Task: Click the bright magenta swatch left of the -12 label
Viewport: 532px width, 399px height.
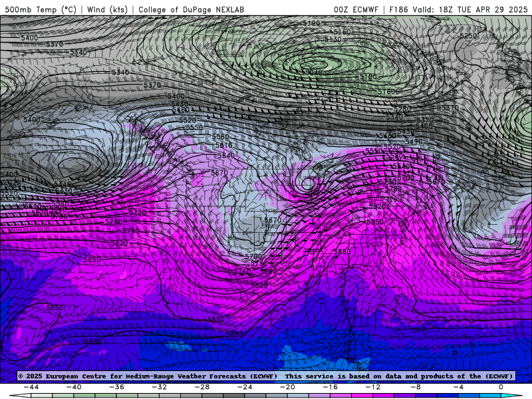Action: (x=362, y=396)
